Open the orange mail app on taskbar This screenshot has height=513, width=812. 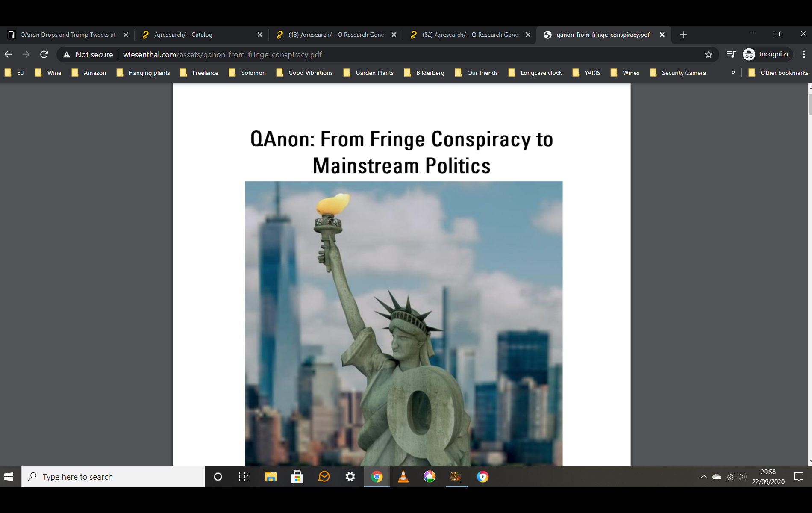tap(324, 477)
